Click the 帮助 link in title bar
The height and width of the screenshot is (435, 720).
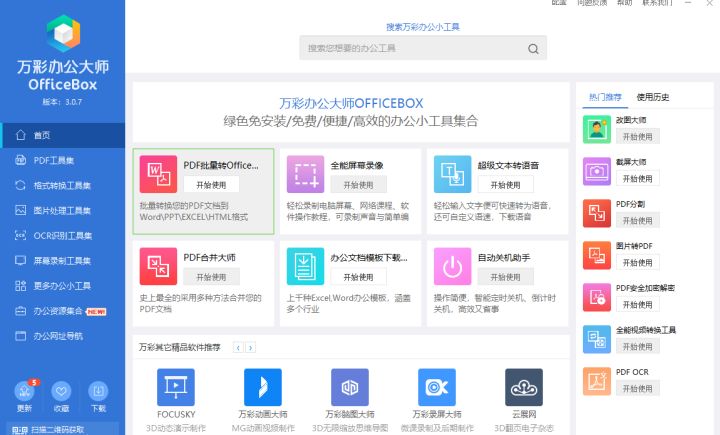pyautogui.click(x=624, y=2)
